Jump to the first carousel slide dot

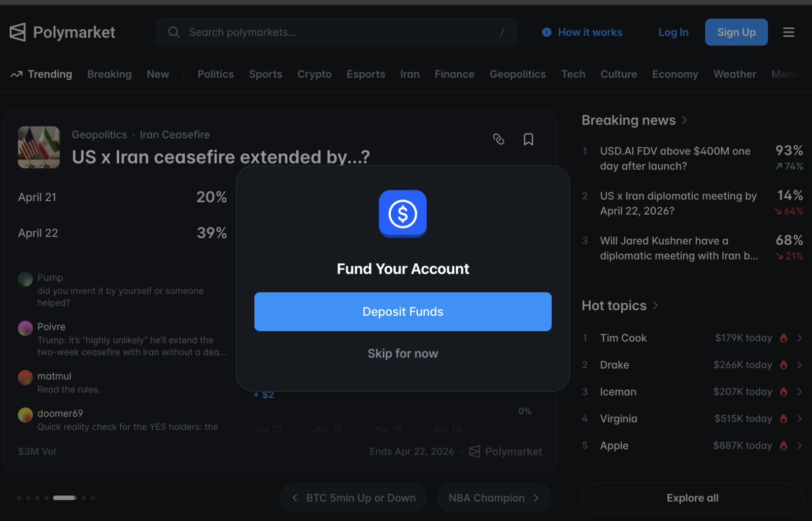click(x=19, y=498)
